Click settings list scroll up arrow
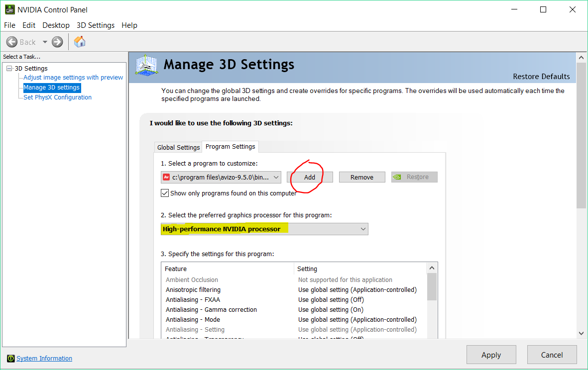Image resolution: width=588 pixels, height=370 pixels. (432, 268)
